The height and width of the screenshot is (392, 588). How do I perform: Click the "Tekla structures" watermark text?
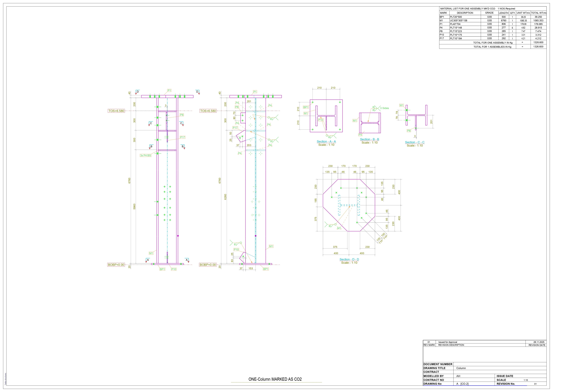pos(6,379)
